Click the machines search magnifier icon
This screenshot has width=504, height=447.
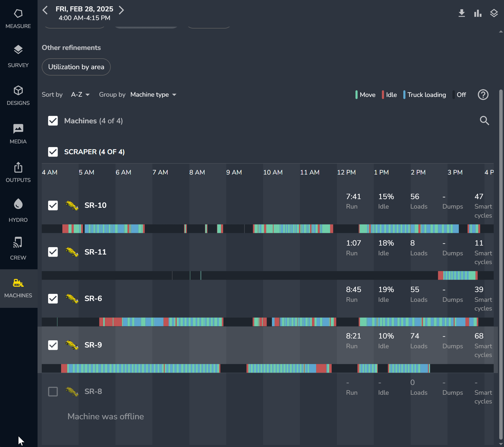484,121
